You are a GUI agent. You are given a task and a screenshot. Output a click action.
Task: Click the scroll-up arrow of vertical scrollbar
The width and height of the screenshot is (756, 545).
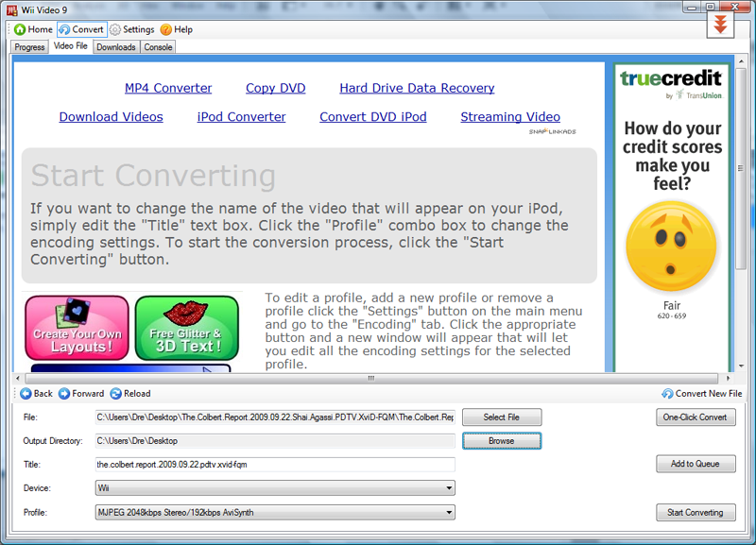tap(741, 60)
